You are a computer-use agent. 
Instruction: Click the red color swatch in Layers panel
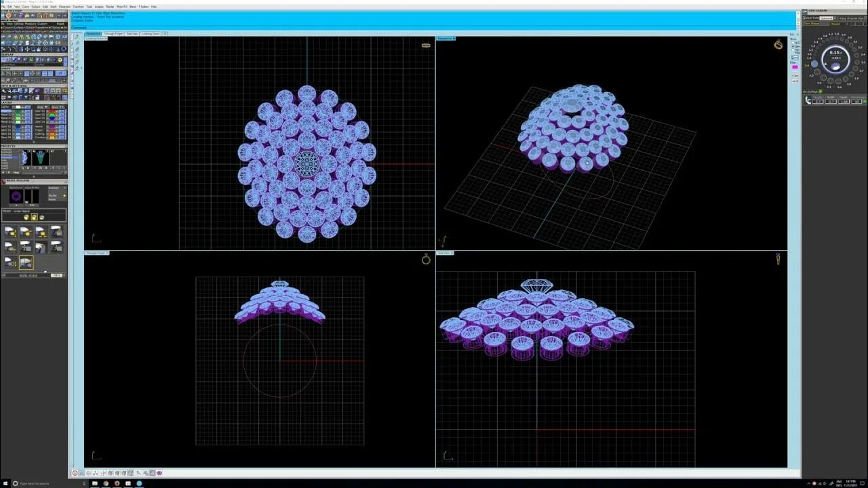(52, 111)
